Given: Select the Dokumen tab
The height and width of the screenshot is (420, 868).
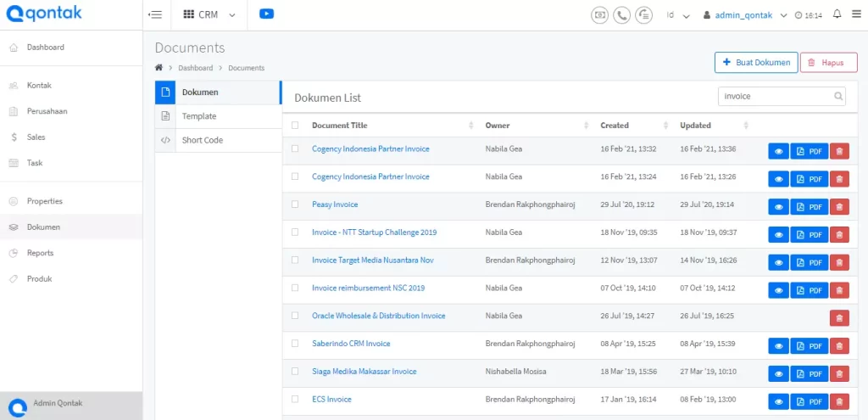Looking at the screenshot, I should (x=218, y=92).
